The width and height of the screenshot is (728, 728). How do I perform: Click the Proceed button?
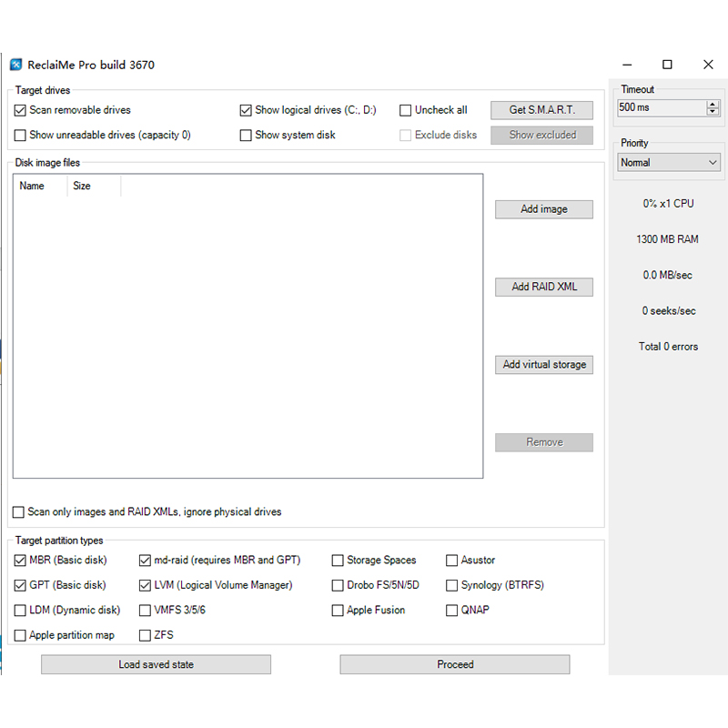(455, 664)
